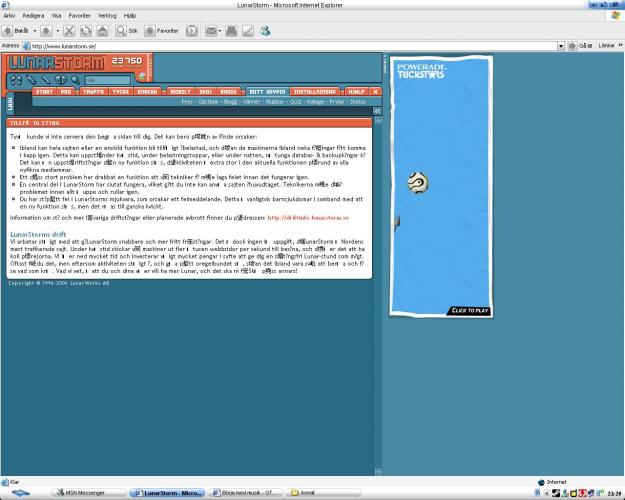
Task: Open the Verktyg menu
Action: 107,16
